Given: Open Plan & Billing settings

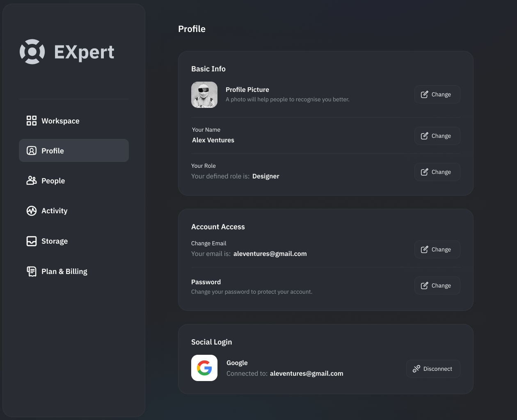Looking at the screenshot, I should pyautogui.click(x=64, y=272).
